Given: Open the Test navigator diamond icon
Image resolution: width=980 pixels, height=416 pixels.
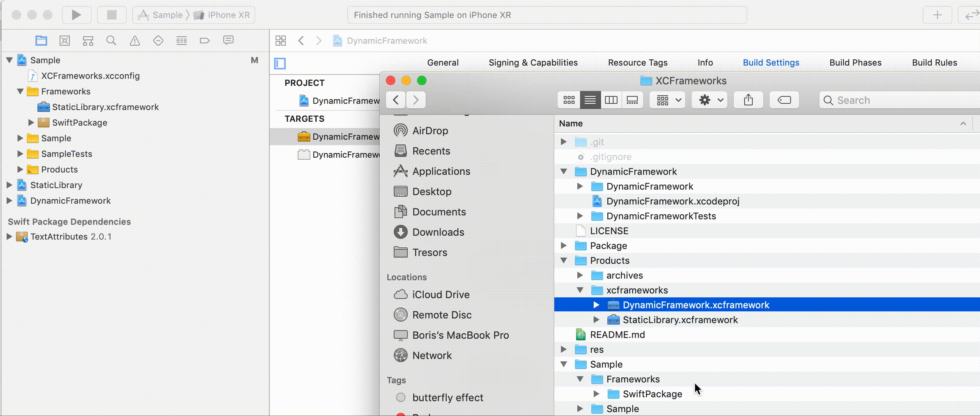Looking at the screenshot, I should coord(158,41).
